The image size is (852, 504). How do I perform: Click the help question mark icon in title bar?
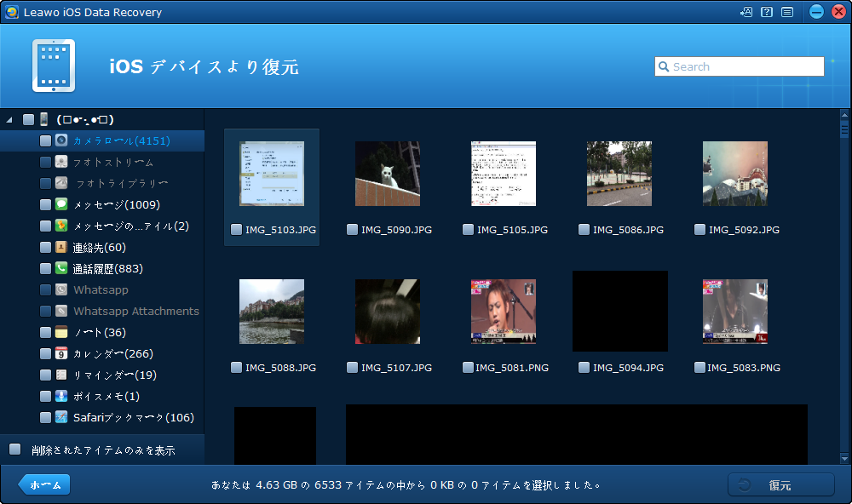[x=767, y=12]
